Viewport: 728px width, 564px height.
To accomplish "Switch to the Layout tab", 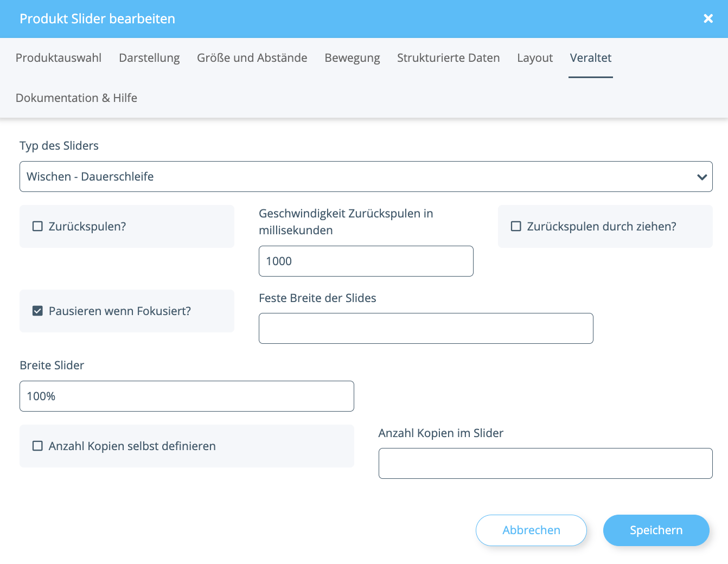I will [x=535, y=58].
